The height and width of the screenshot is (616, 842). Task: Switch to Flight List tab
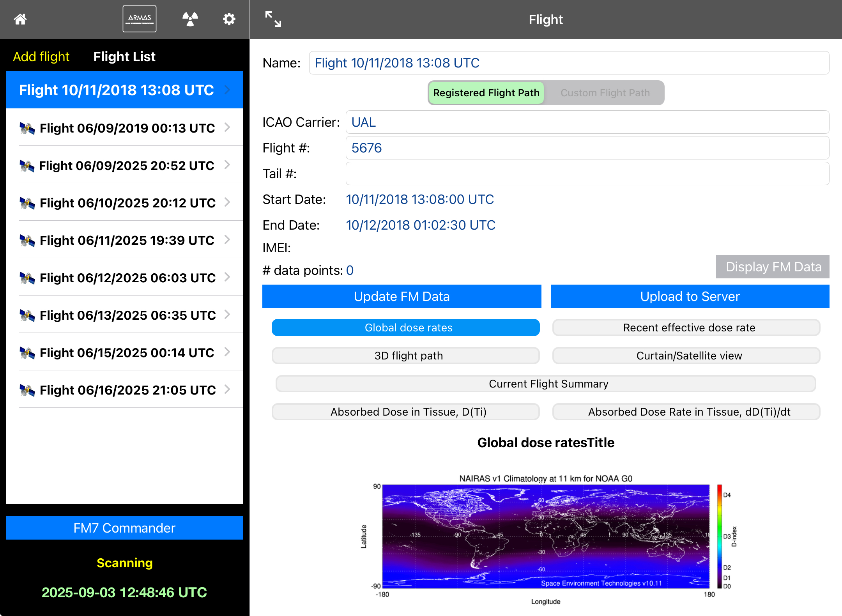(124, 57)
